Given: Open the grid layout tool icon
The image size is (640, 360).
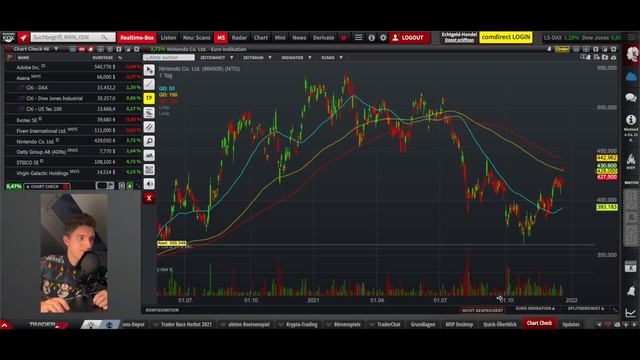Looking at the screenshot, I should pyautogui.click(x=149, y=169).
